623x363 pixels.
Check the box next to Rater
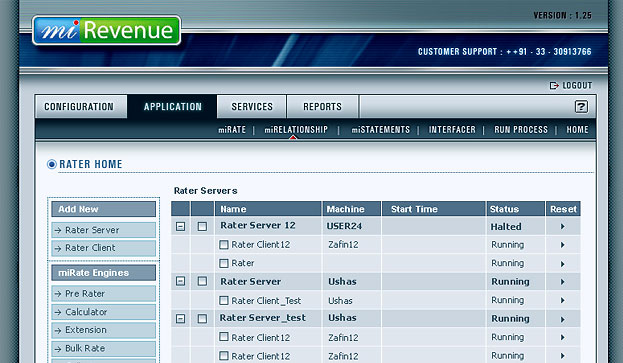[x=224, y=263]
